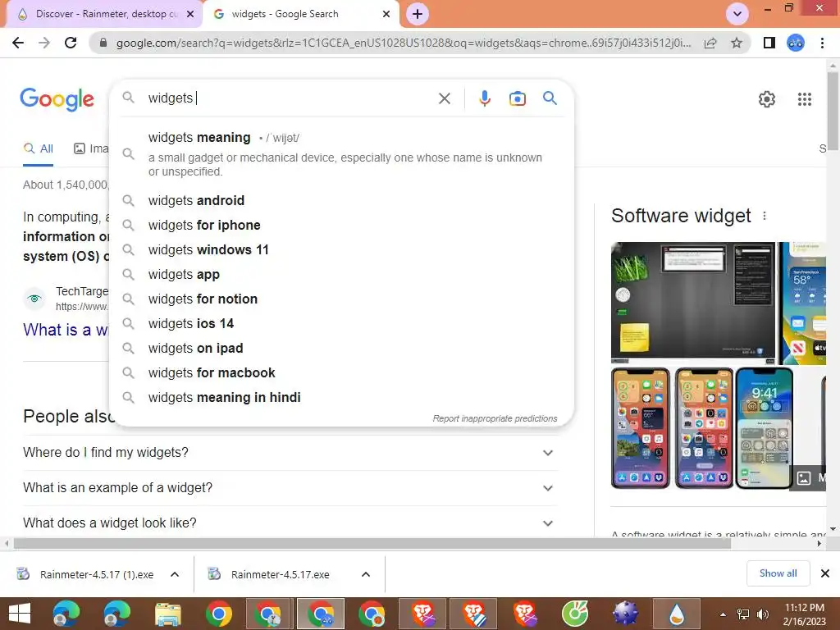
Task: Click the URL address bar
Action: coord(403,43)
